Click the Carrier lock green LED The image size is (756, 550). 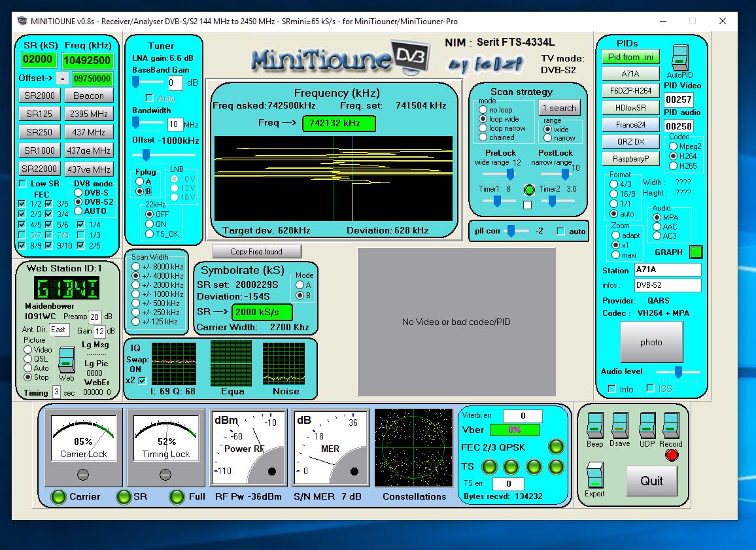tap(58, 496)
